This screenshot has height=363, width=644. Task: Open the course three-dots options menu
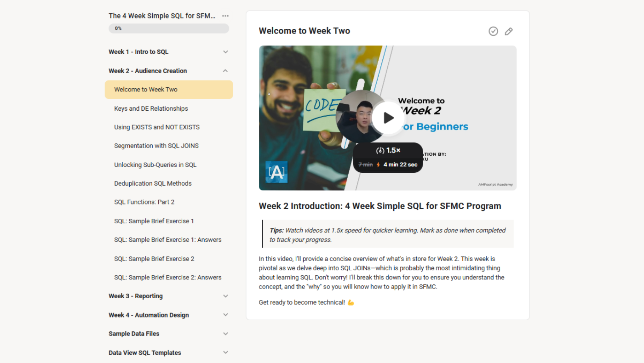click(225, 16)
